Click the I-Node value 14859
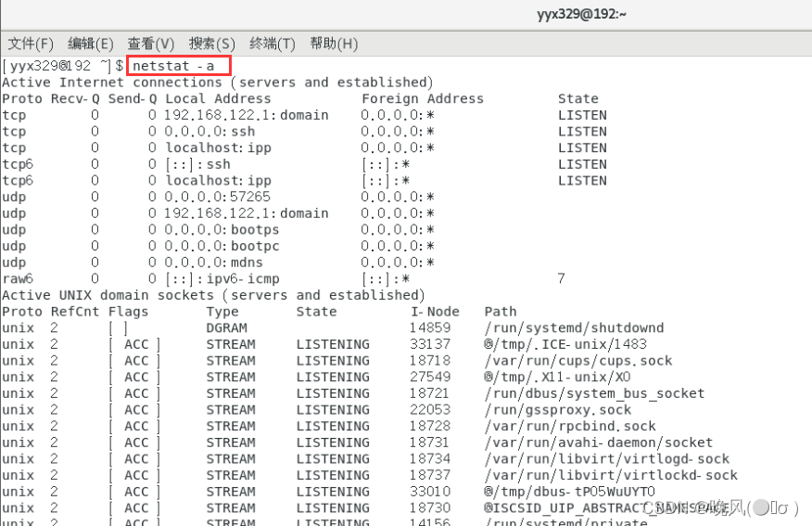The width and height of the screenshot is (812, 526). point(430,327)
